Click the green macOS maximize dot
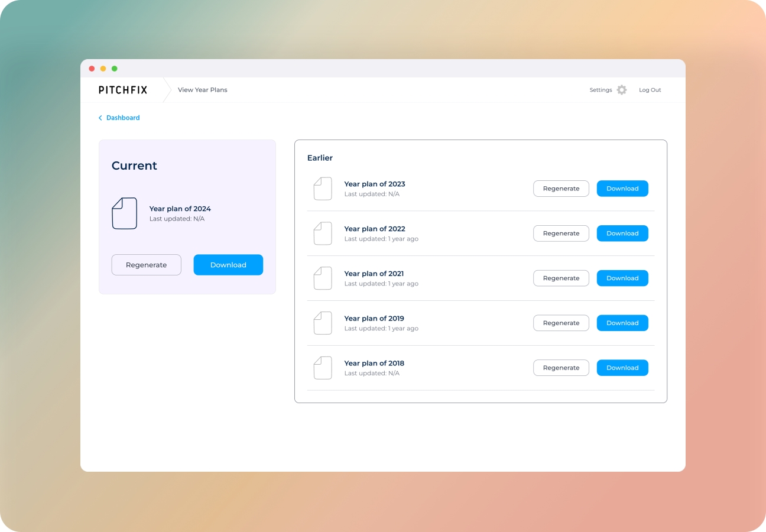This screenshot has width=766, height=532. (115, 69)
